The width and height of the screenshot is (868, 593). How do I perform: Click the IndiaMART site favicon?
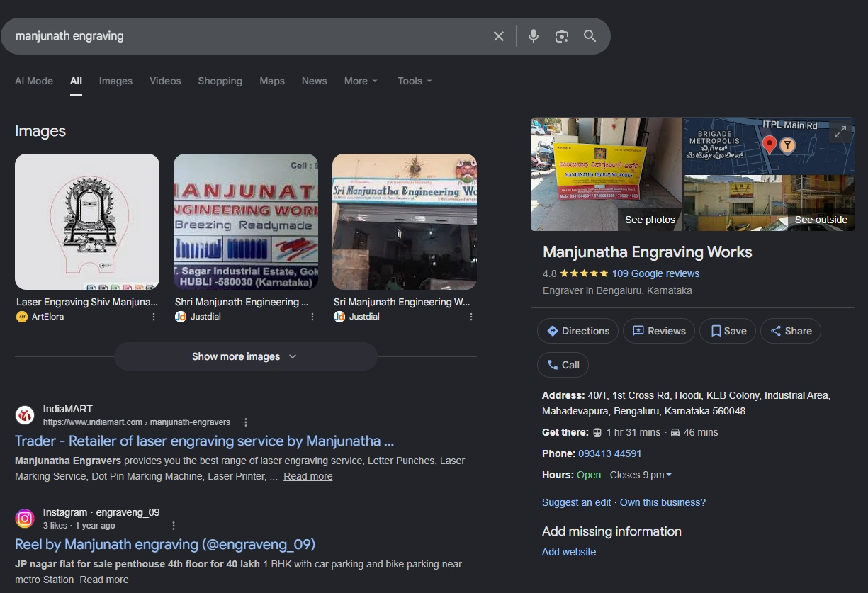(25, 415)
